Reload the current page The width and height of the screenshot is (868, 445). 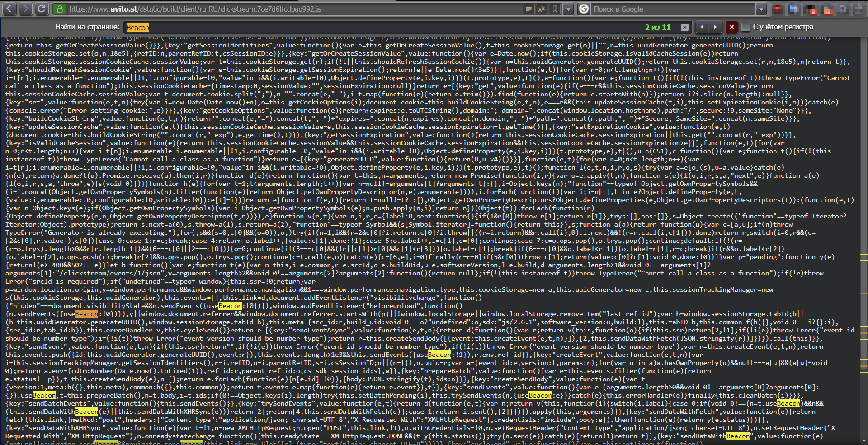pos(41,9)
